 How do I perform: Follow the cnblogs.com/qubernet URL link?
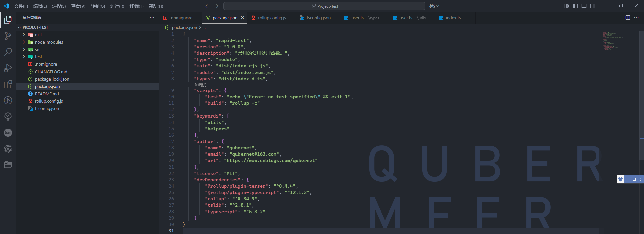(x=271, y=161)
